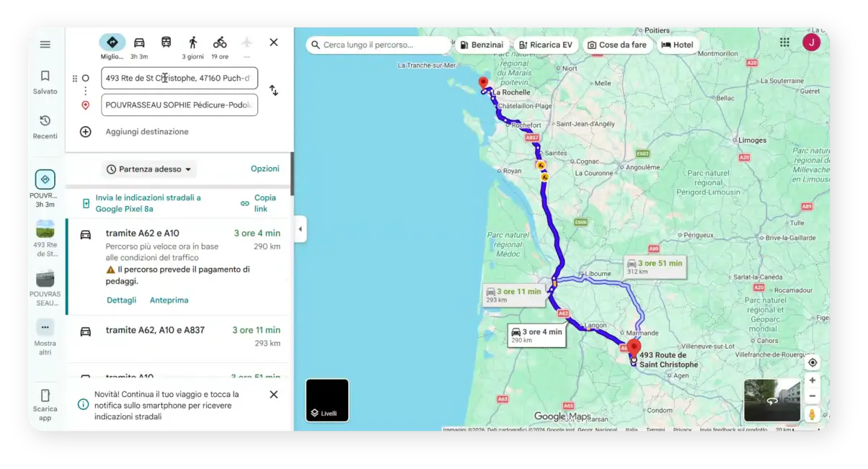Switch to public transit mode
Screen dimensions: 868x469
point(166,43)
